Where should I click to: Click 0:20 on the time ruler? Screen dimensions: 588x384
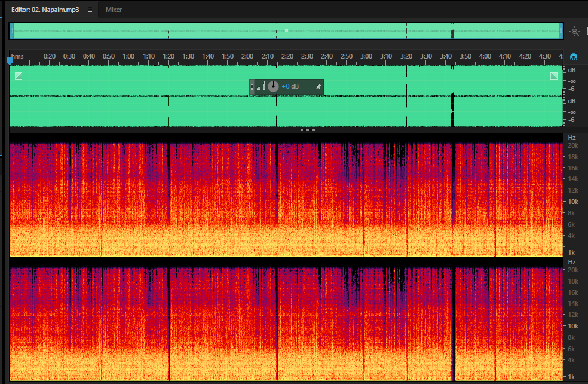pos(50,56)
